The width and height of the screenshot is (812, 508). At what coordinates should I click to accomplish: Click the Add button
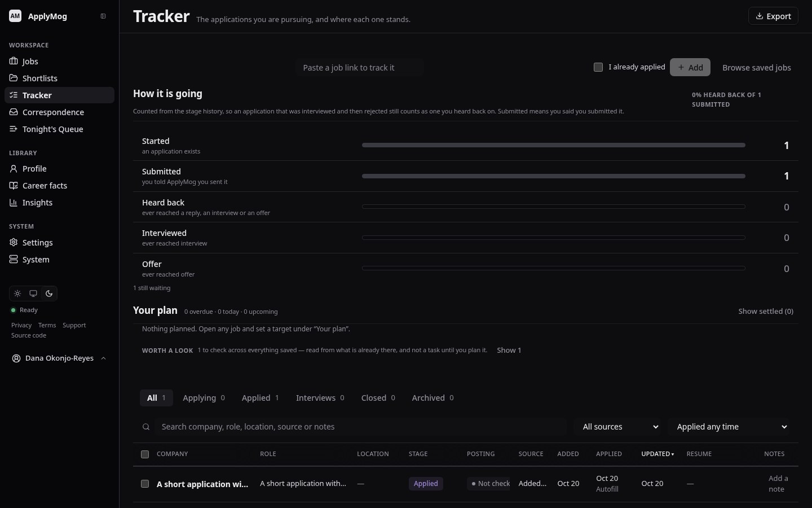[x=690, y=67]
